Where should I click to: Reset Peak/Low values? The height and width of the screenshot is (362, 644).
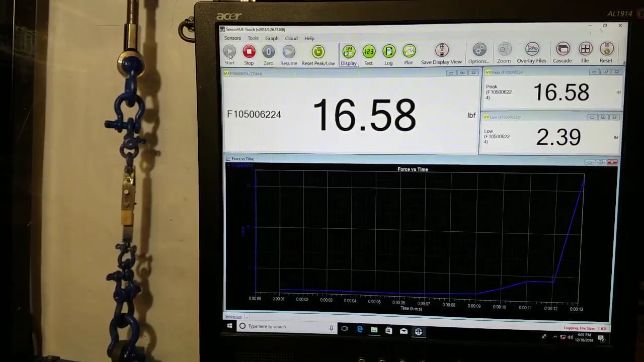click(x=318, y=55)
